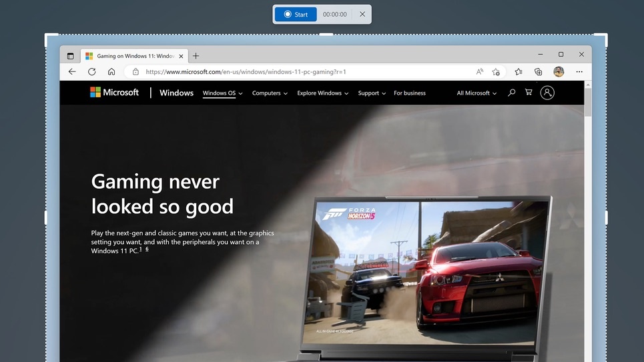The image size is (644, 362).
Task: Expand the Explore Windows menu
Action: (322, 93)
